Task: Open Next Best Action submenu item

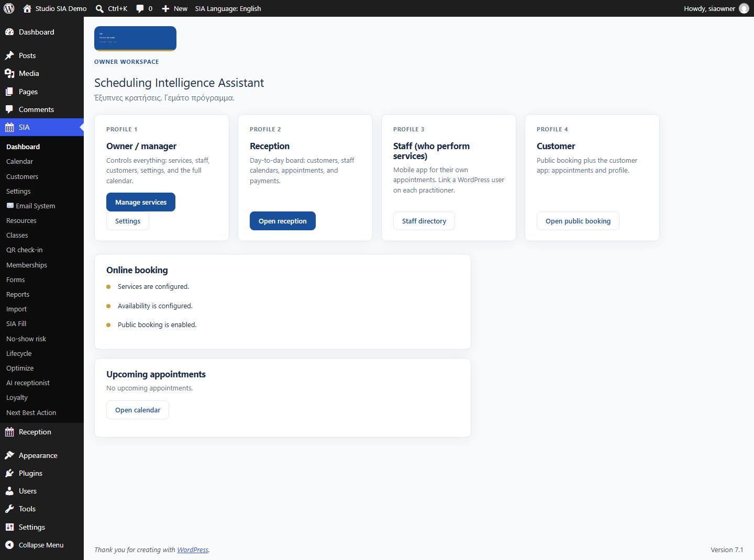Action: (x=31, y=412)
